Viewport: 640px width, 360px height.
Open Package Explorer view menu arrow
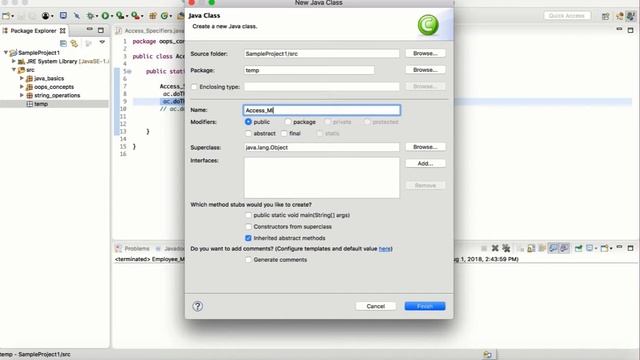pos(102,42)
